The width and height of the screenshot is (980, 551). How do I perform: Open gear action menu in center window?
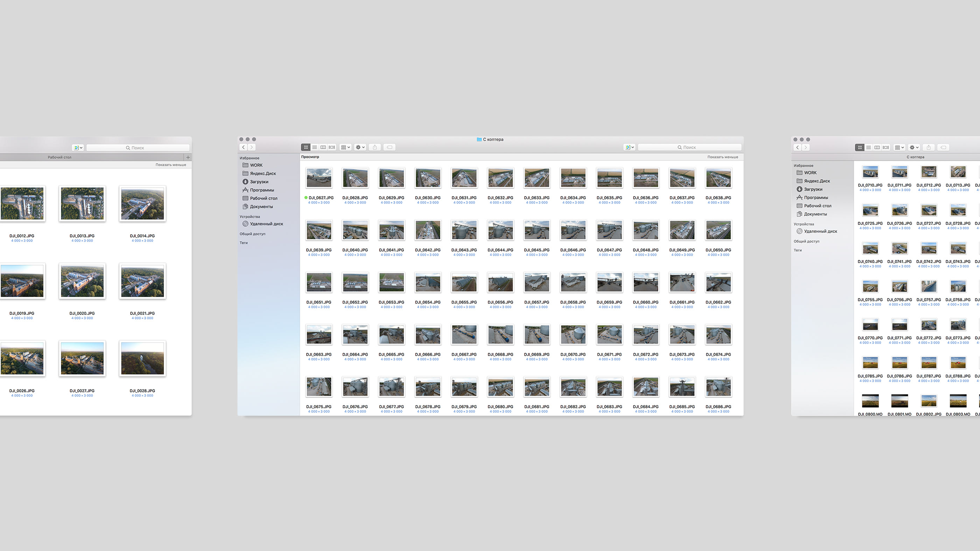pos(360,147)
